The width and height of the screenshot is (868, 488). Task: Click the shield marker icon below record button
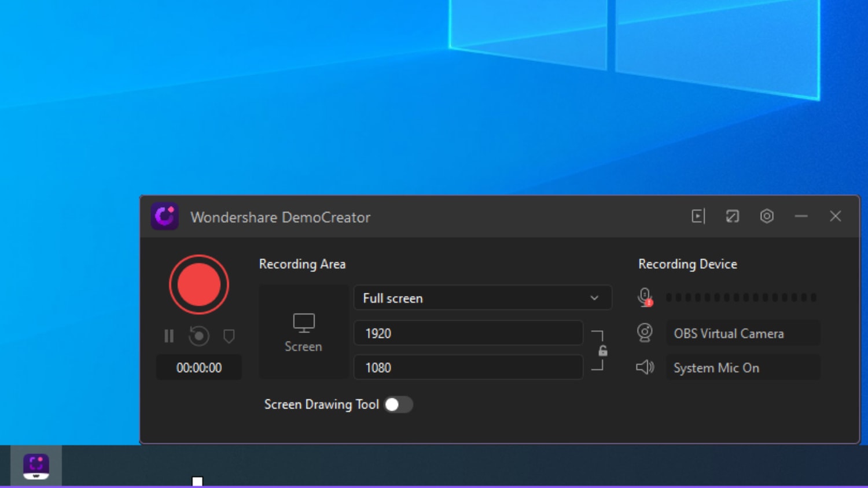pyautogui.click(x=229, y=336)
